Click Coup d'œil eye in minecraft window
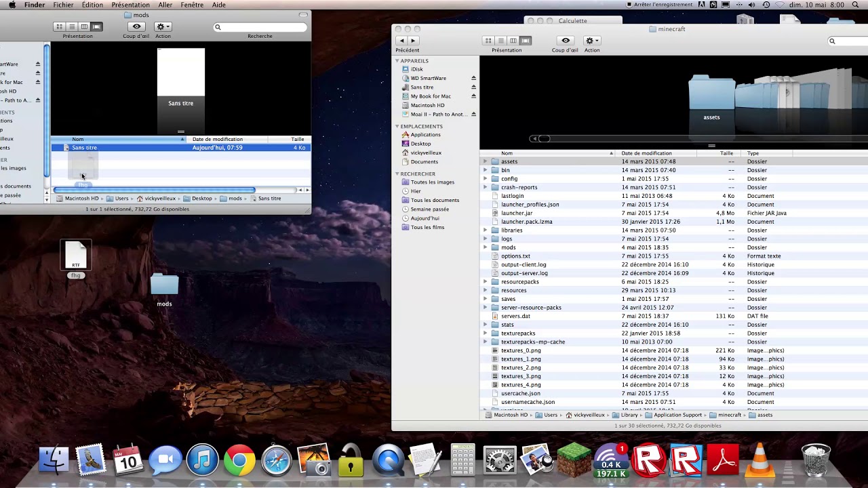Screen dimensions: 868x488 coord(566,41)
